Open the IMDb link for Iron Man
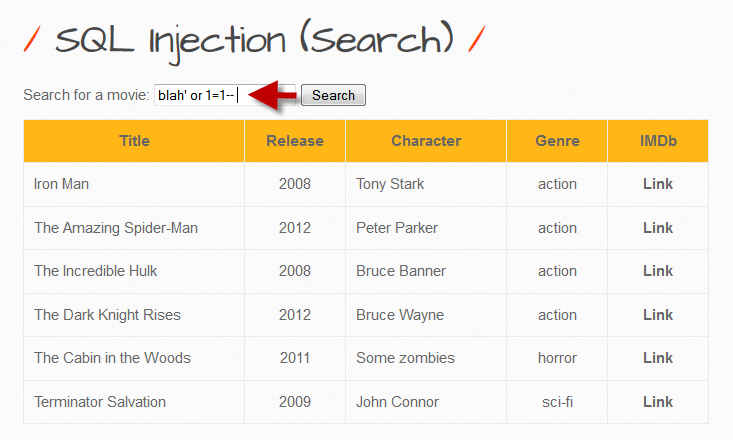The width and height of the screenshot is (733, 440). point(658,184)
